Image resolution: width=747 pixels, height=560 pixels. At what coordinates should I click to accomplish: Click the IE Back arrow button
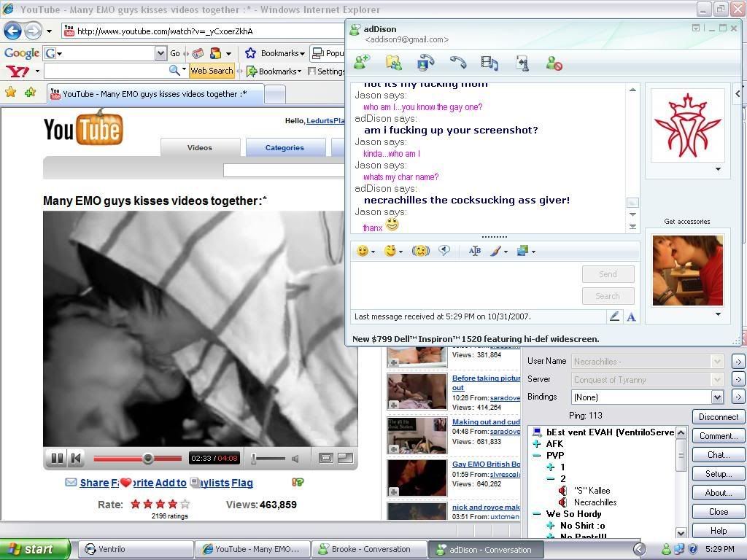[13, 31]
